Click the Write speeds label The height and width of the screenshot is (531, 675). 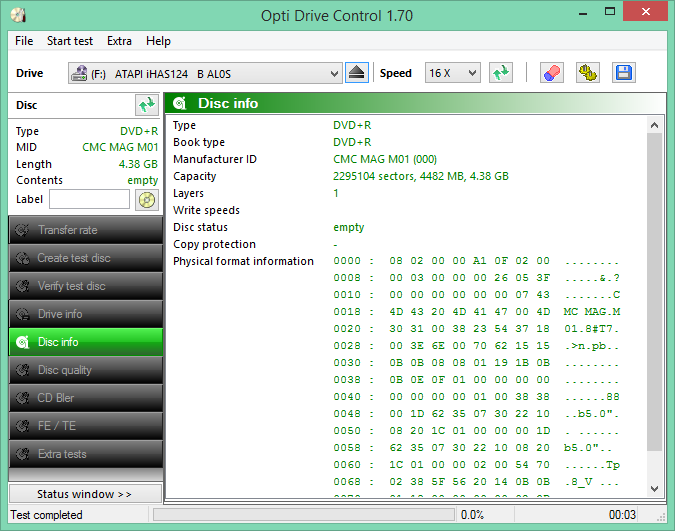point(206,210)
